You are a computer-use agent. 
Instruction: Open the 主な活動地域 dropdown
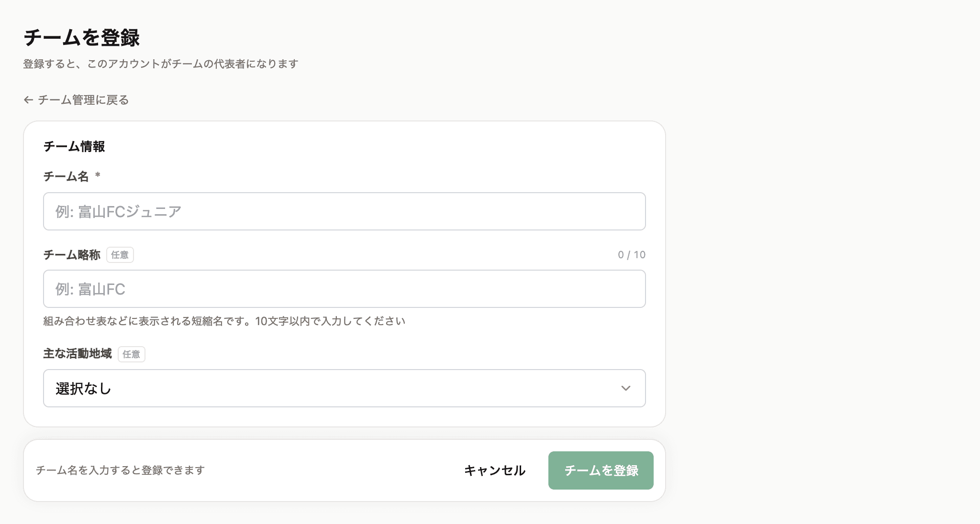[x=345, y=388]
